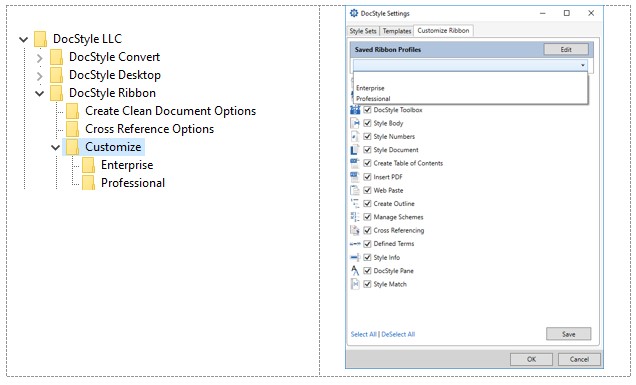The height and width of the screenshot is (385, 636).
Task: Switch to the Templates tab
Action: (397, 31)
